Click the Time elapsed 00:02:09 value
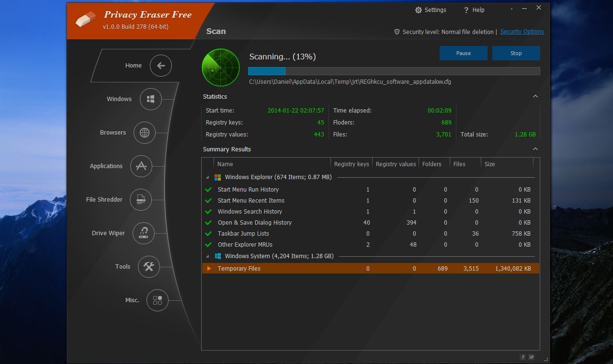 point(440,111)
